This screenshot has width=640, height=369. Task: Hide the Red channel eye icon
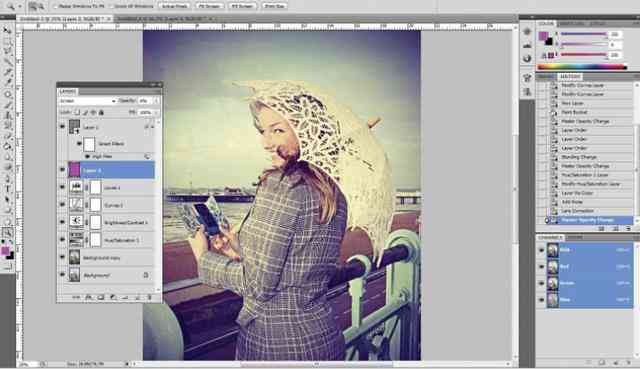(542, 267)
